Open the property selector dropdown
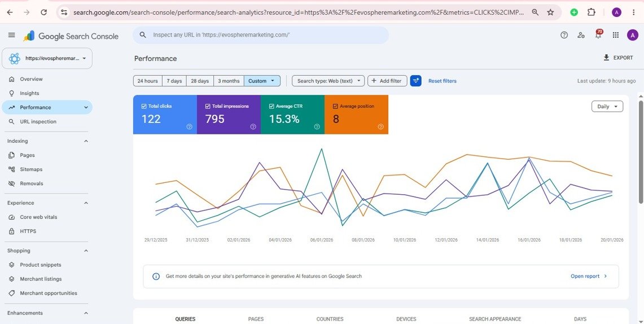Image resolution: width=644 pixels, height=324 pixels. [47, 58]
